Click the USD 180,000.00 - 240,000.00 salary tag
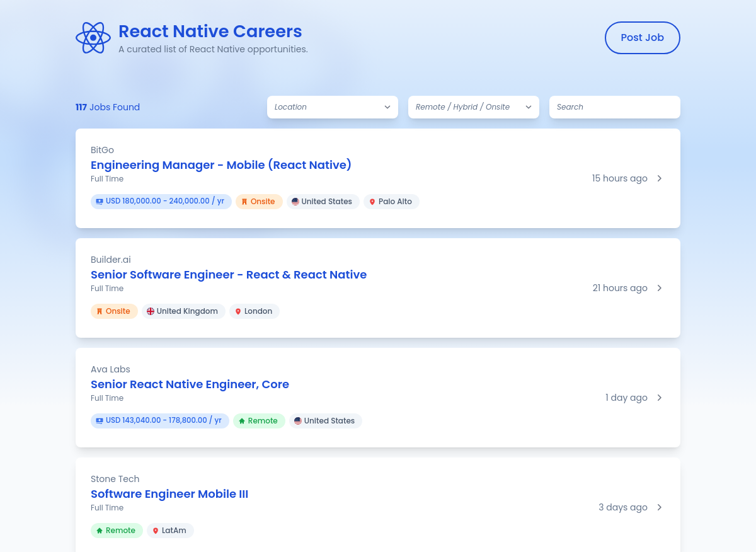This screenshot has width=756, height=552. 161,202
